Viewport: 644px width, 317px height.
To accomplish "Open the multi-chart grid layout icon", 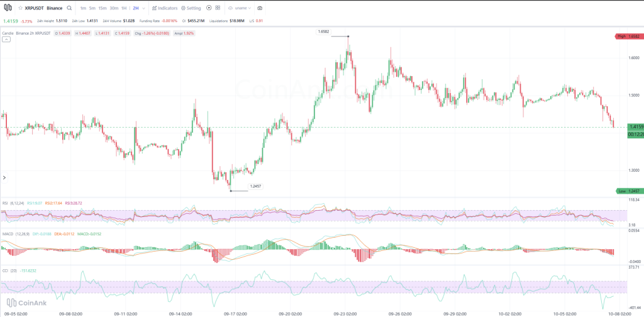I will click(x=218, y=8).
